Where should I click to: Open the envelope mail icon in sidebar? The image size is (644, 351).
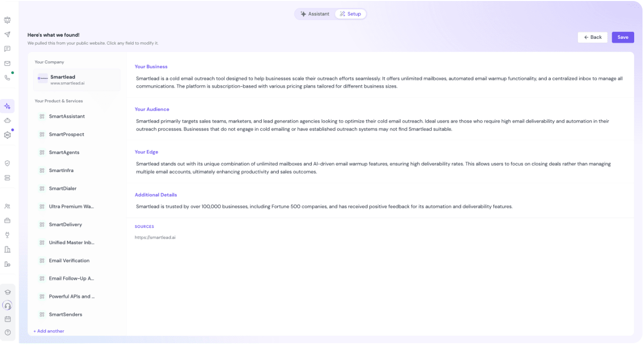click(7, 63)
